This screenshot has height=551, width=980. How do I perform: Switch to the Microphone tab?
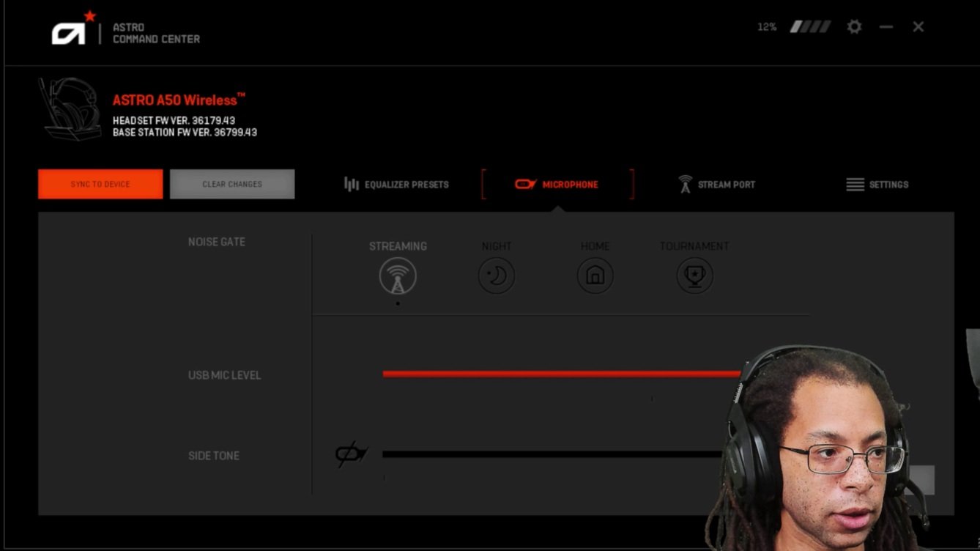click(557, 185)
